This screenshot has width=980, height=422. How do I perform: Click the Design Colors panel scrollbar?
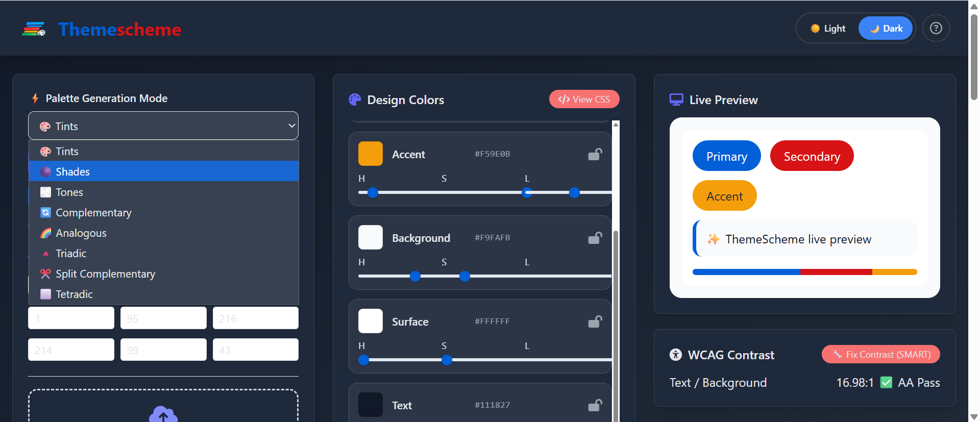pos(616,327)
